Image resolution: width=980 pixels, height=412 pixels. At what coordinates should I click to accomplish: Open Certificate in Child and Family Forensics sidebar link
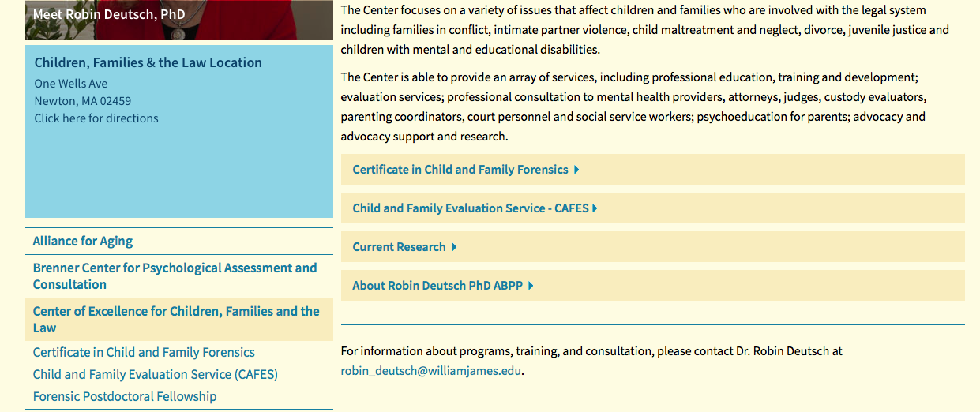click(x=144, y=353)
